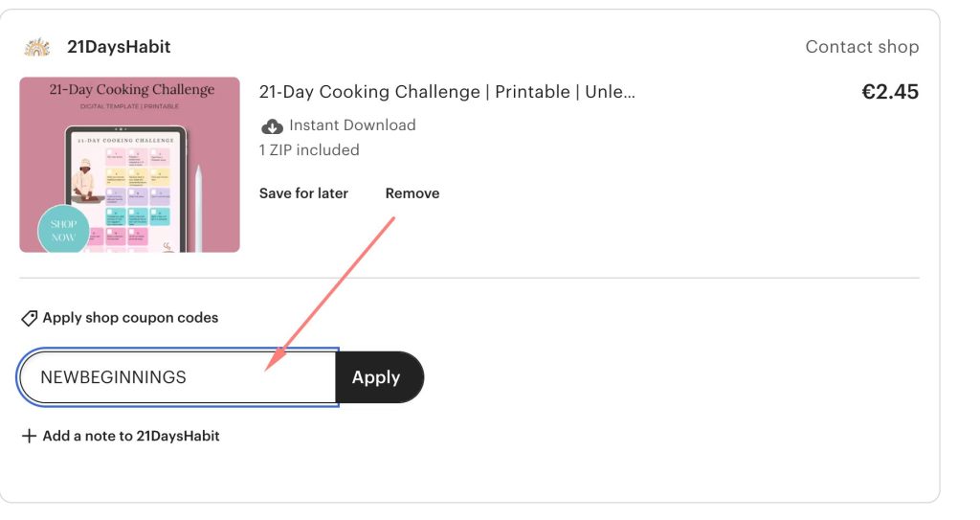Click the plus icon beside Add a note
This screenshot has width=980, height=520.
pyautogui.click(x=29, y=436)
